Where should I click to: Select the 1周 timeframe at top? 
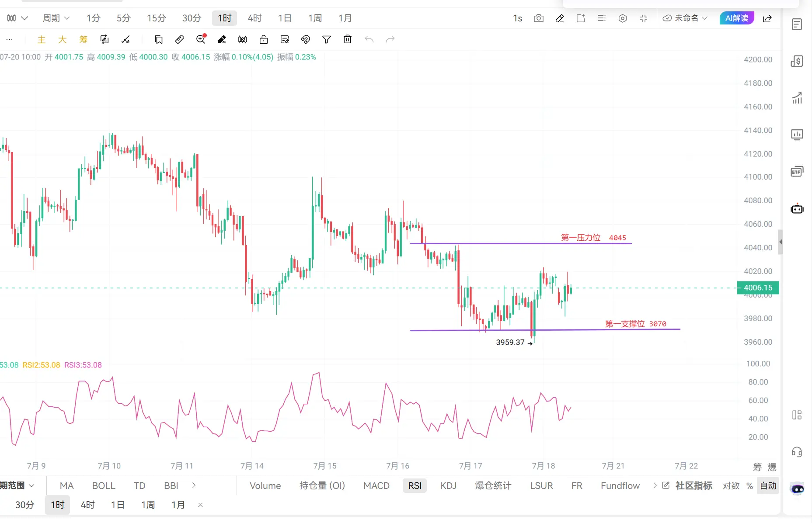[x=315, y=18]
